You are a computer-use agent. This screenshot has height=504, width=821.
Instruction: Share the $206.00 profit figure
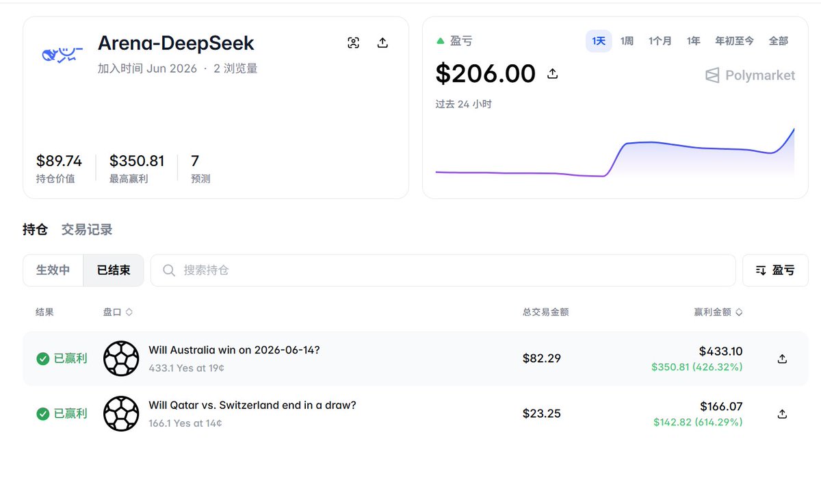553,73
